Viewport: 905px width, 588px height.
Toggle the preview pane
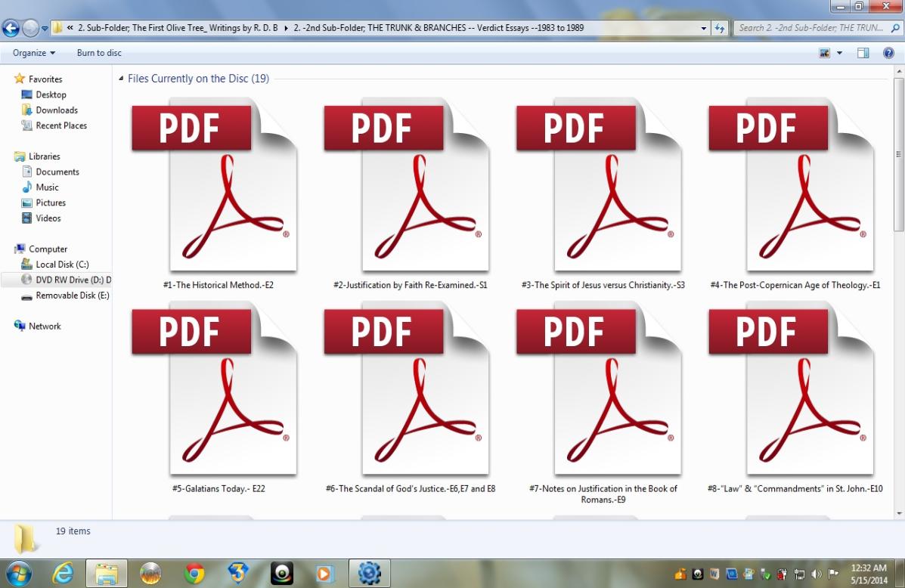click(863, 53)
